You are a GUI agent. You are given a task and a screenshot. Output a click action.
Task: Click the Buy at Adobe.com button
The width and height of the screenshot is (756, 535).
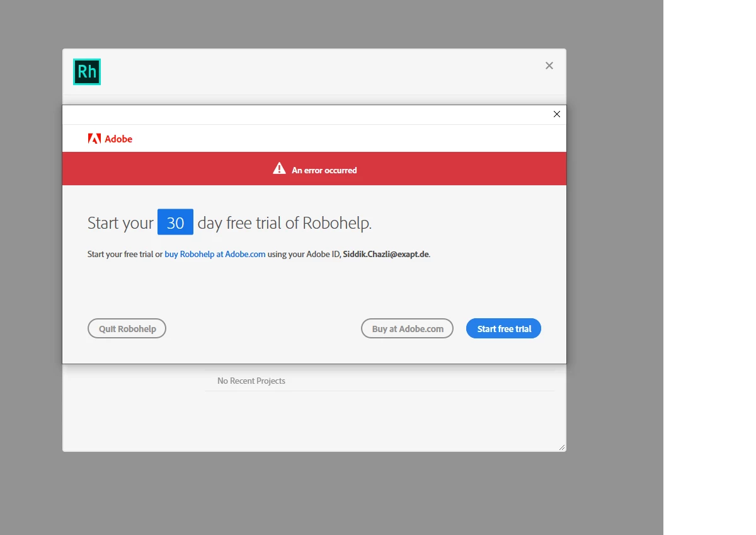point(407,328)
